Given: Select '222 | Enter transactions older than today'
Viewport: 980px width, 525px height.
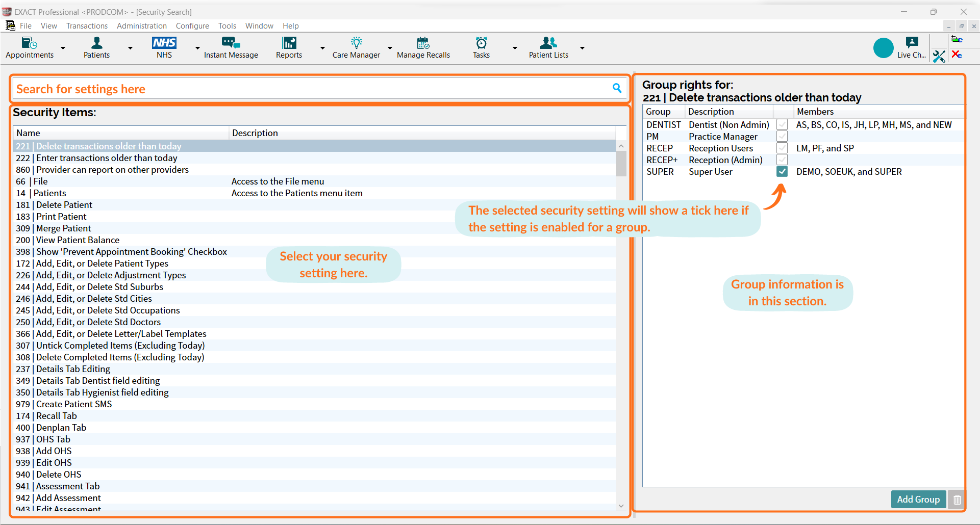Looking at the screenshot, I should (x=314, y=158).
